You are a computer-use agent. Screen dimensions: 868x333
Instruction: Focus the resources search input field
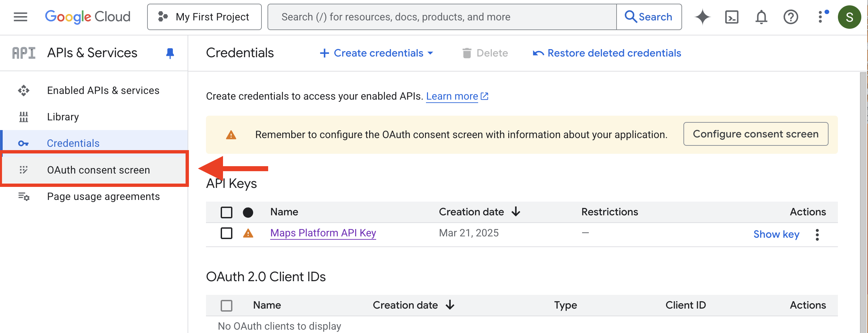click(x=441, y=17)
